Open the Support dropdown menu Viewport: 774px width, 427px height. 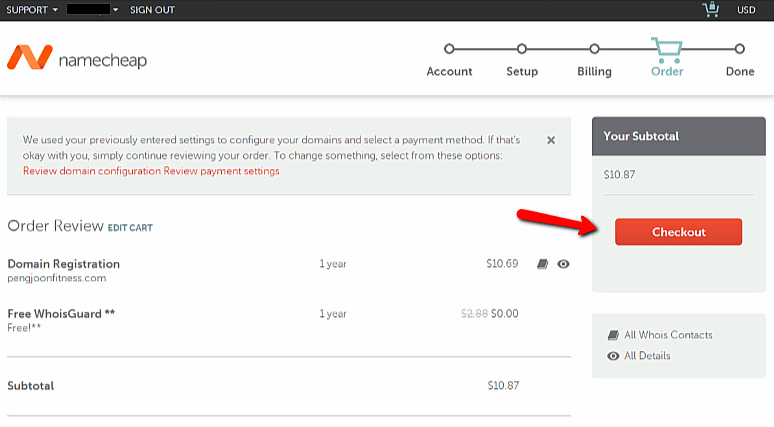[x=31, y=10]
